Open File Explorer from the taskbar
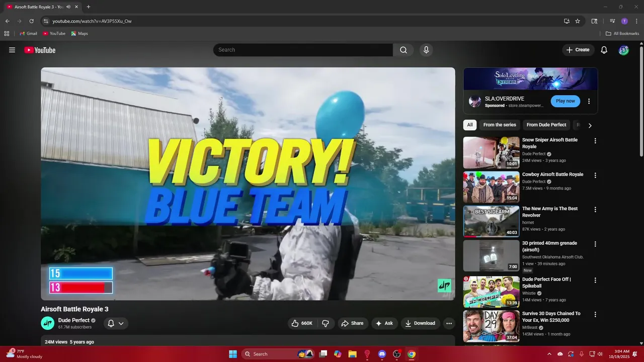644x362 pixels. [352, 354]
